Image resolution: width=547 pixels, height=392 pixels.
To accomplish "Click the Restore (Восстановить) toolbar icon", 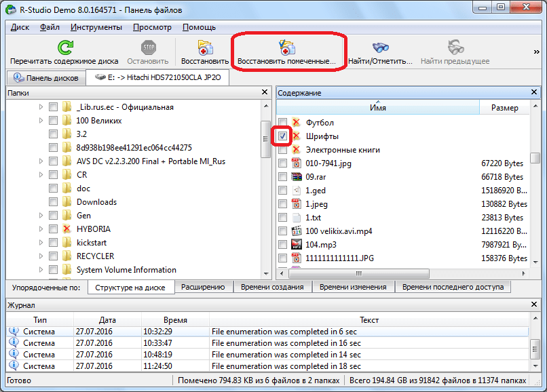I will coord(205,47).
